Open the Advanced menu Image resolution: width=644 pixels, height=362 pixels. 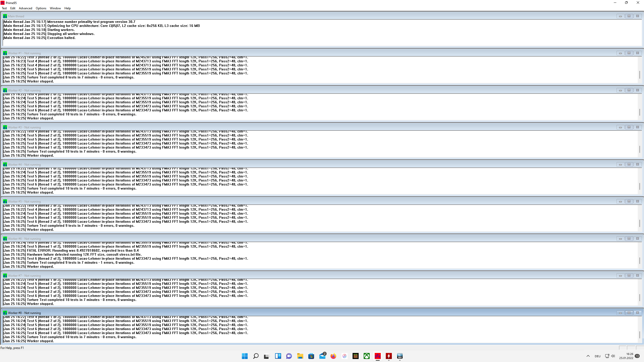(x=25, y=8)
